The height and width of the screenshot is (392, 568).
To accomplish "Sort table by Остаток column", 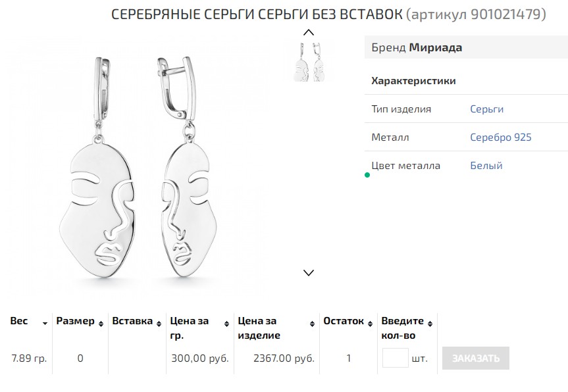I will 371,322.
